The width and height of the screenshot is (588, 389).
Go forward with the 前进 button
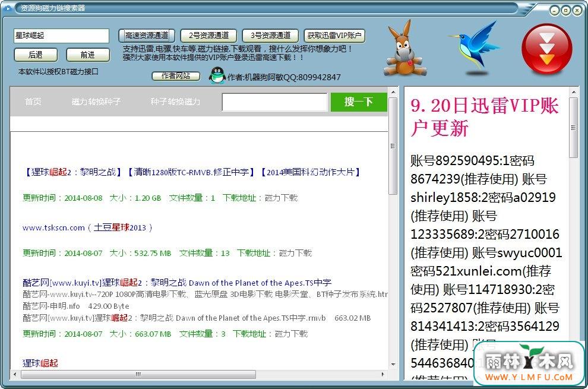pyautogui.click(x=88, y=55)
